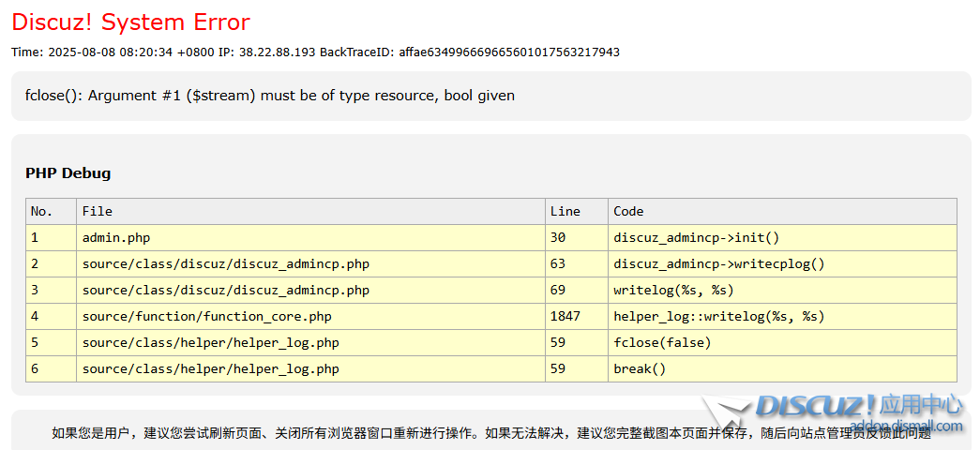This screenshot has width=980, height=450.
Task: Click the line number 1847 cell
Action: pos(576,316)
